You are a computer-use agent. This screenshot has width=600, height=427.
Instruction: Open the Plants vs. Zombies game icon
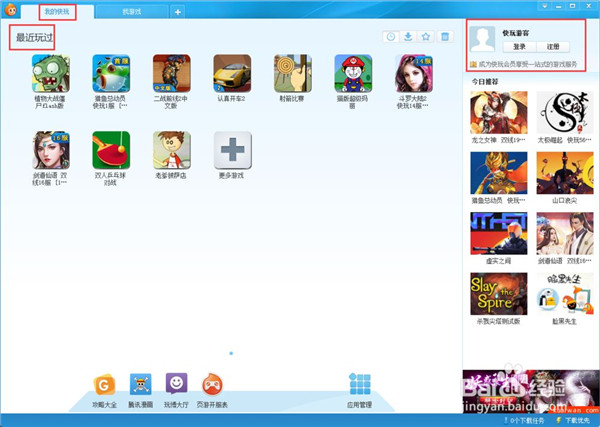[51, 73]
